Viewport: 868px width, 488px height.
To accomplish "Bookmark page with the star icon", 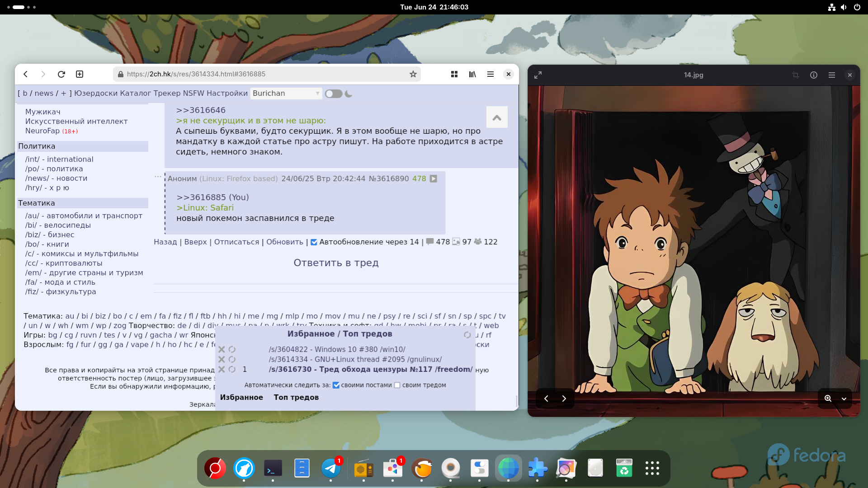I will (413, 74).
